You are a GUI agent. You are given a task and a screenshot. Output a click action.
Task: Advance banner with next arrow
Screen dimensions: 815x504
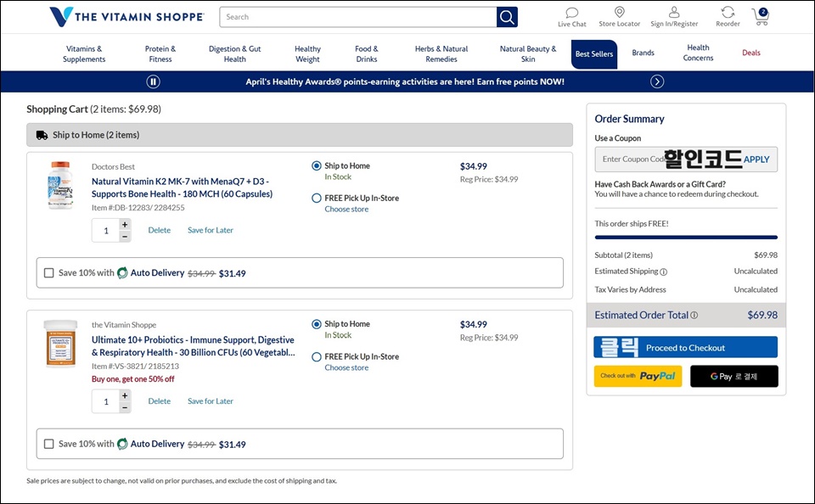pyautogui.click(x=657, y=81)
